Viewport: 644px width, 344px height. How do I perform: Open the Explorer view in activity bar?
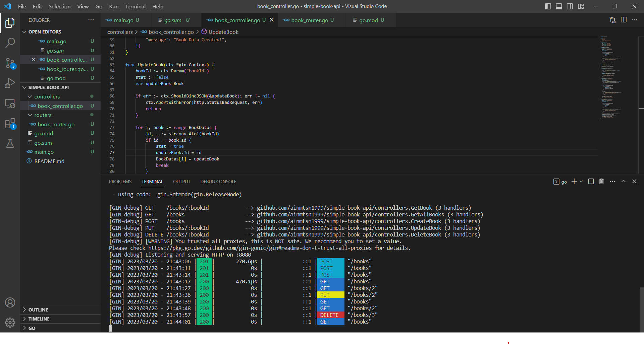[10, 23]
